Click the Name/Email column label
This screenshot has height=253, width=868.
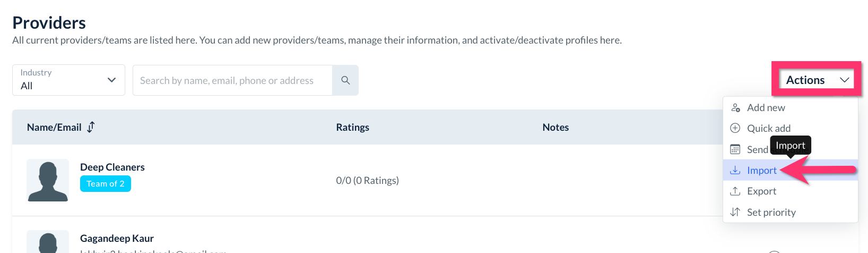coord(54,127)
